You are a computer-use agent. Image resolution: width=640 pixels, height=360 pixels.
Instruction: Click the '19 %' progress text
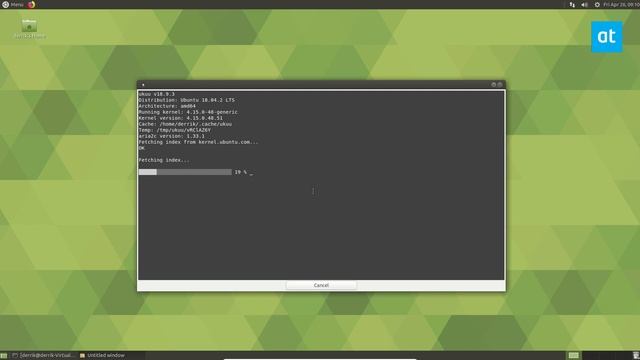click(240, 172)
